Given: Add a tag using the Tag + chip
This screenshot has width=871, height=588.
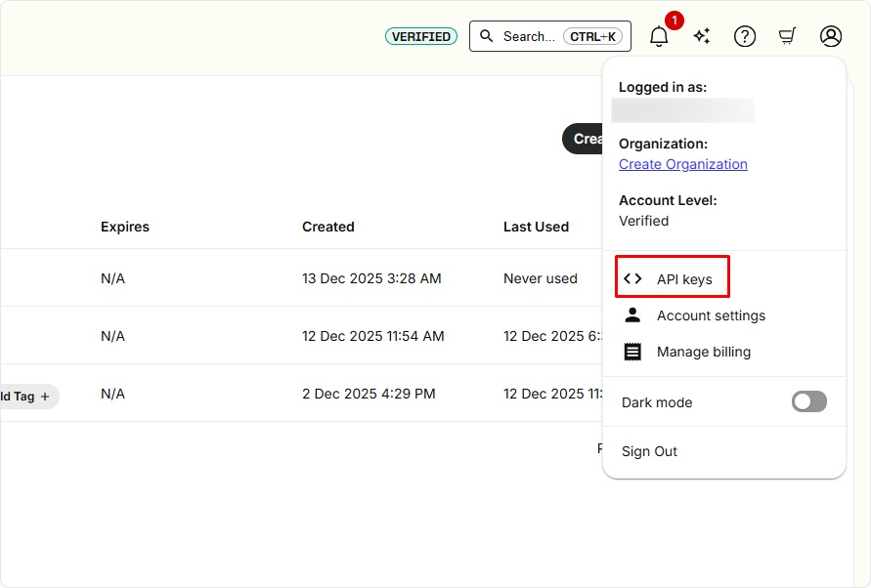Looking at the screenshot, I should [27, 397].
